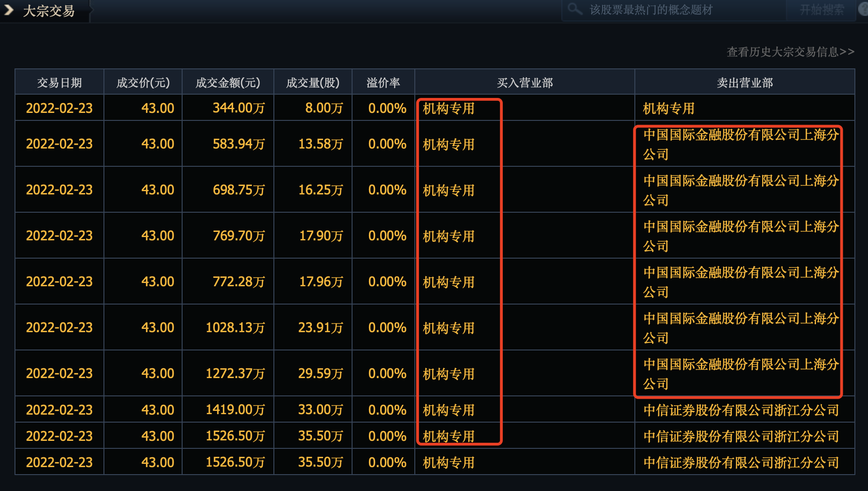Image resolution: width=868 pixels, height=491 pixels.
Task: Select the date 2022-02-23 in the 1419.00万 row
Action: click(59, 410)
